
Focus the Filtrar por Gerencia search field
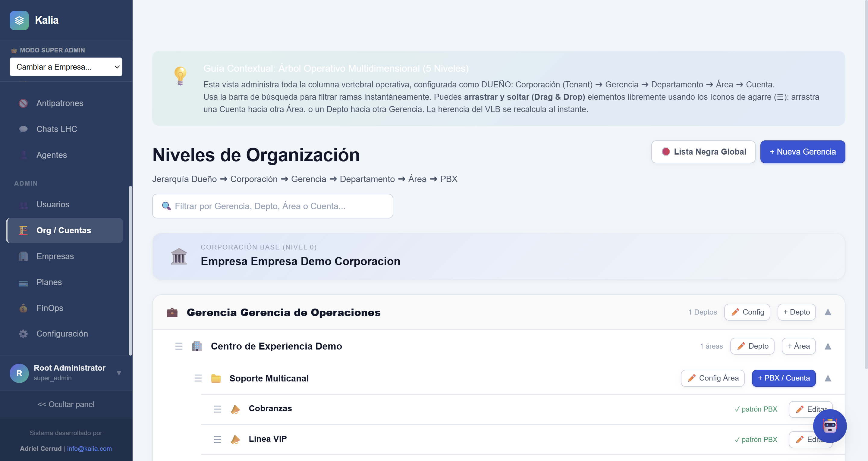coord(272,206)
